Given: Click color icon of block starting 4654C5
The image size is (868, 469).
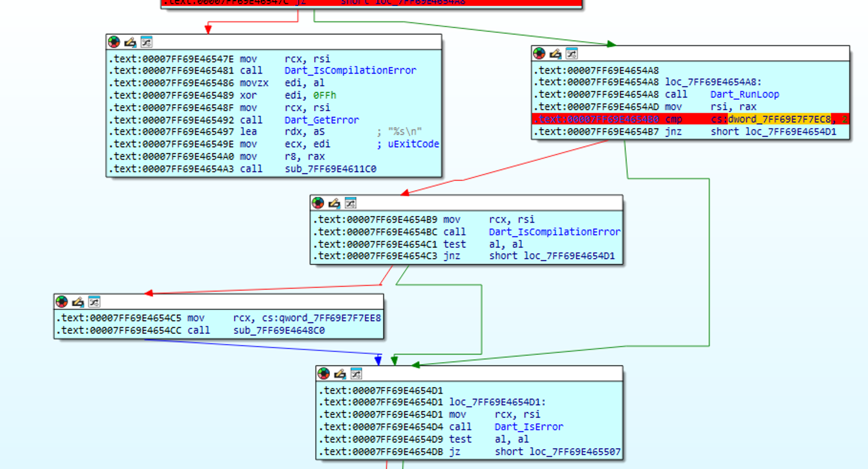Looking at the screenshot, I should pyautogui.click(x=62, y=301).
